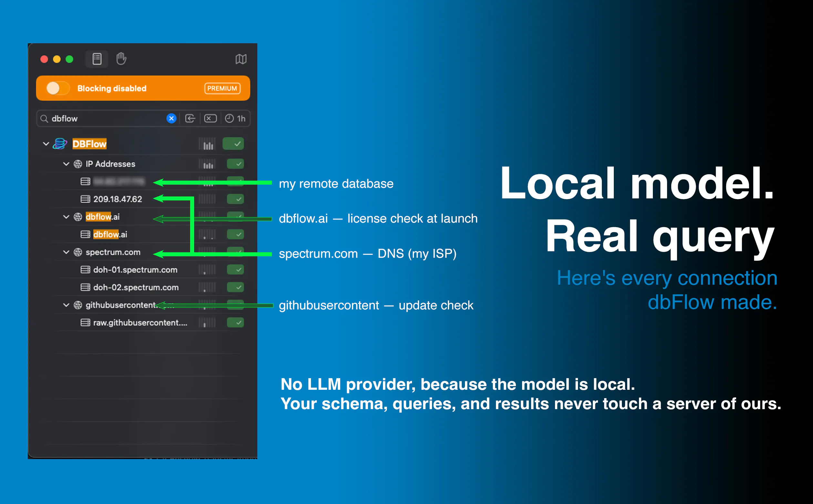The width and height of the screenshot is (813, 504).
Task: Click the server icon next to raw.githubusercontent
Action: click(x=85, y=323)
